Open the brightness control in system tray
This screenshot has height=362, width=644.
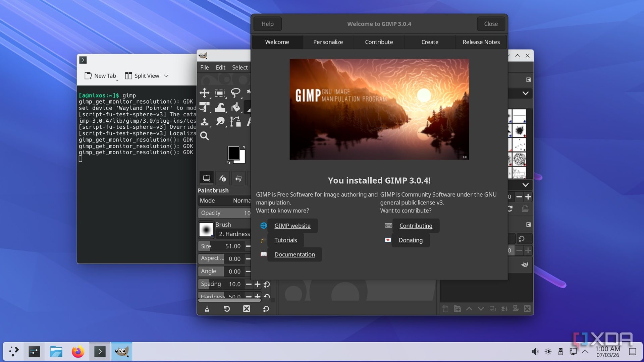tap(548, 352)
